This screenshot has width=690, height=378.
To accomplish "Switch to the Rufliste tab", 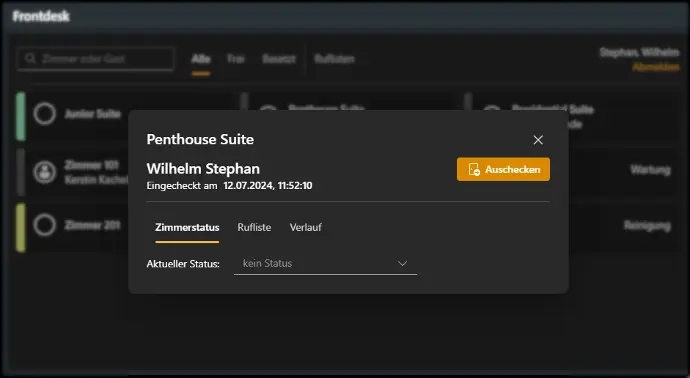I will click(x=254, y=227).
